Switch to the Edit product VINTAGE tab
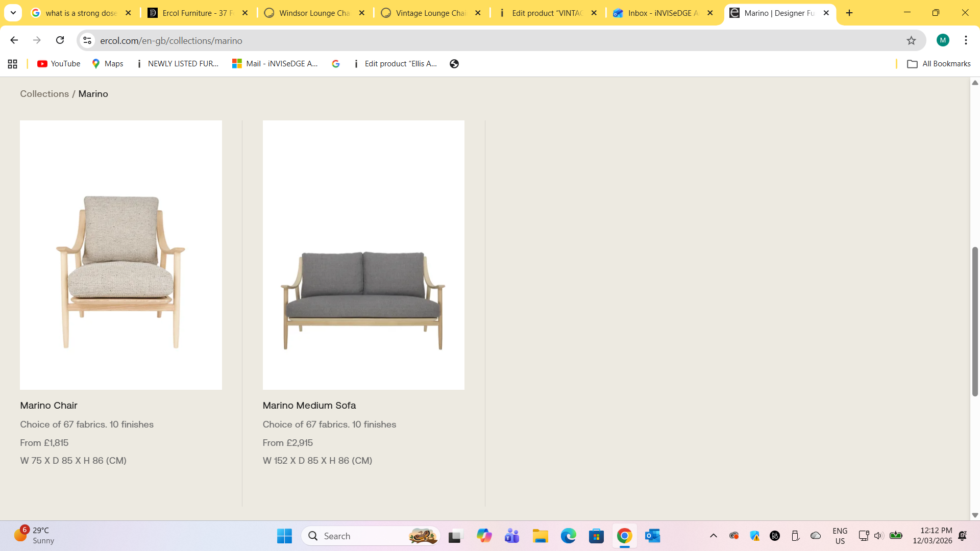This screenshot has height=551, width=980. pyautogui.click(x=548, y=13)
